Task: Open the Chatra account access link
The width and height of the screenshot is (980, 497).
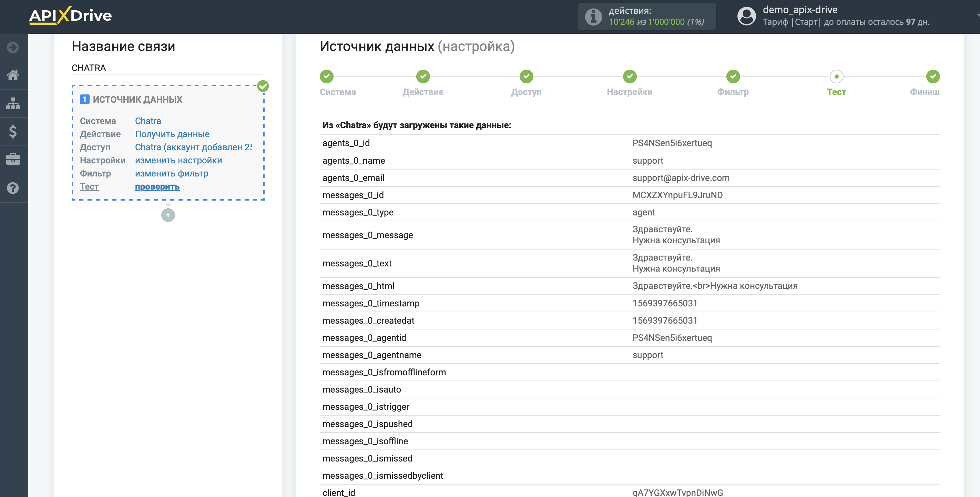Action: tap(194, 147)
